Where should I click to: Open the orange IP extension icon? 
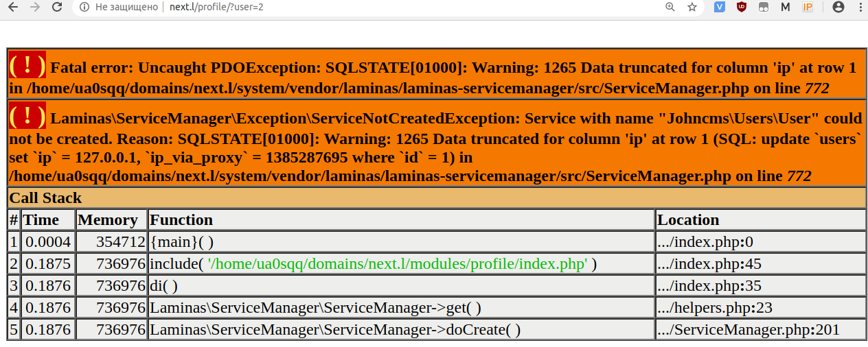coord(808,7)
